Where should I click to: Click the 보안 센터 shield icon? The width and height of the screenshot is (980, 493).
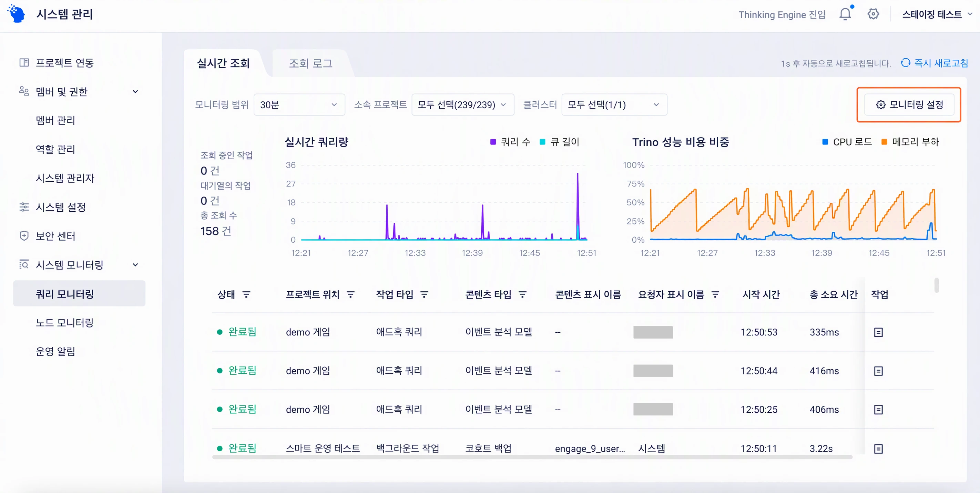[x=24, y=236]
